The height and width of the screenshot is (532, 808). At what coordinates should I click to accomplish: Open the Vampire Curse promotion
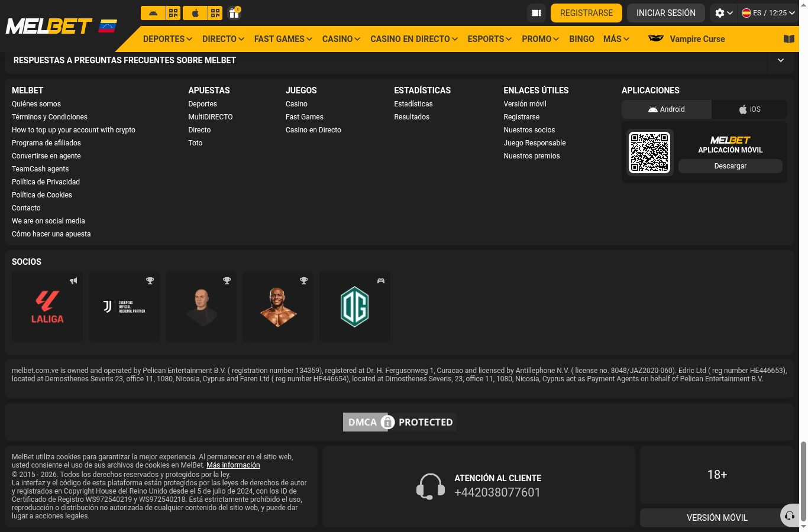tap(687, 39)
